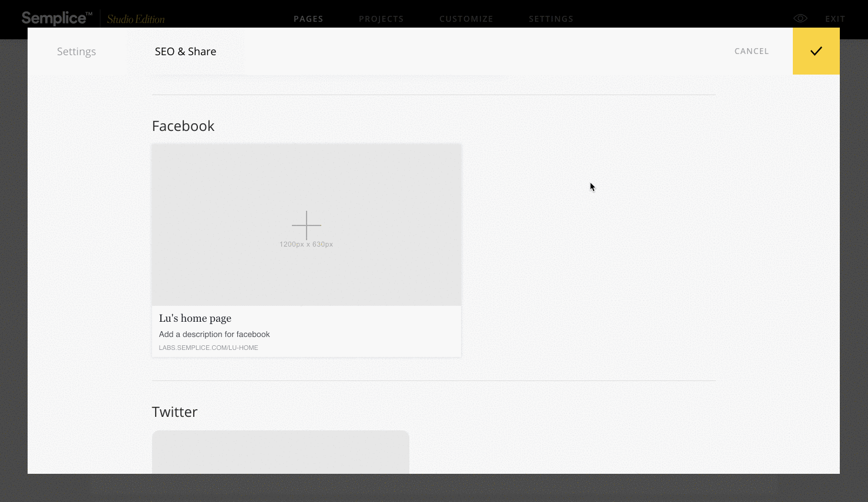Click the Twitter image placeholder
Image resolution: width=868 pixels, height=502 pixels.
[281, 452]
